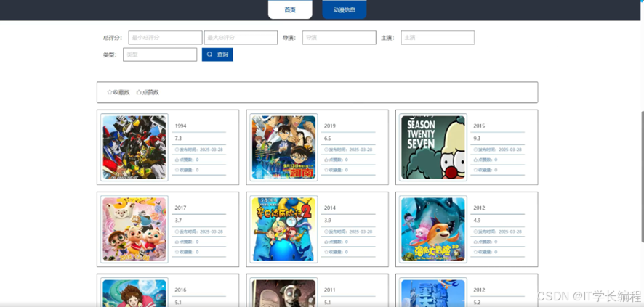The width and height of the screenshot is (644, 307).
Task: Open the 2012 fish adventure 3D poster
Action: coord(433,229)
